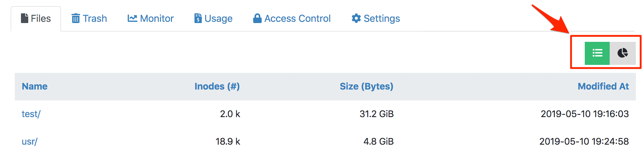
Task: Open the usr/ directory link
Action: (29, 141)
